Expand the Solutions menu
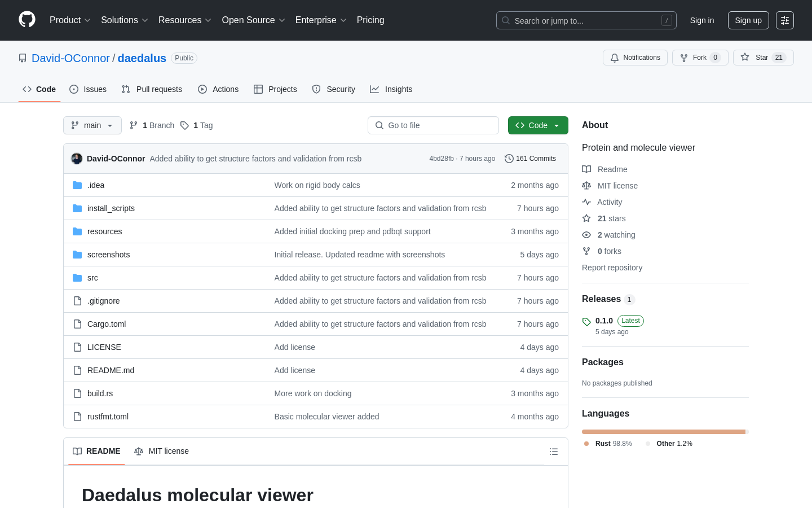812x508 pixels. click(125, 20)
